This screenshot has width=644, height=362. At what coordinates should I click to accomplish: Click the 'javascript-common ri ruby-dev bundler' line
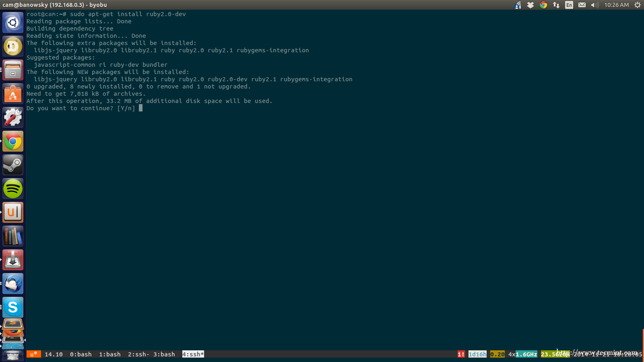[x=101, y=65]
